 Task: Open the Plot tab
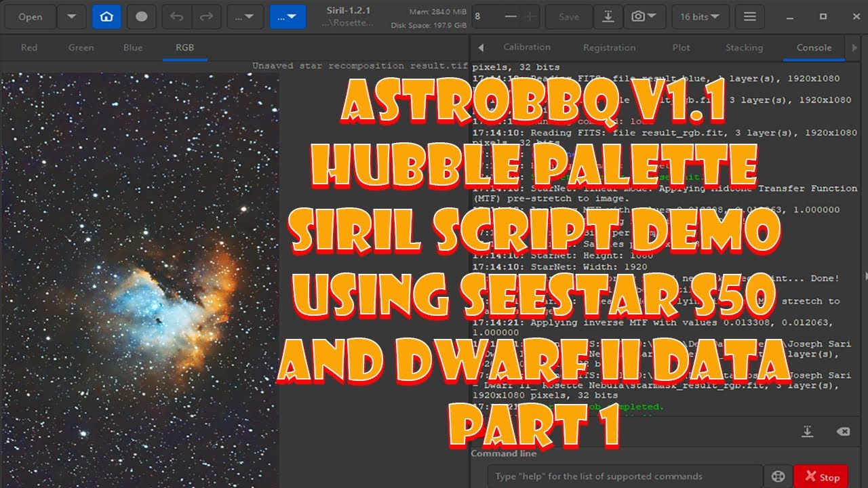point(682,47)
